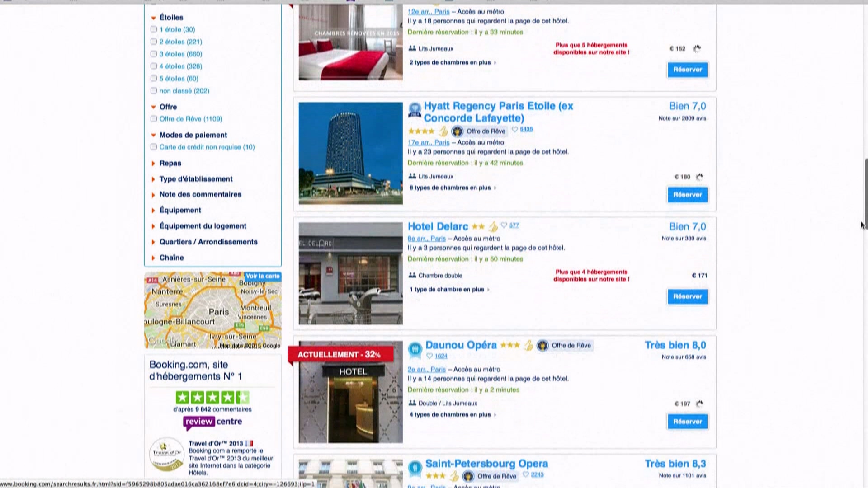This screenshot has width=868, height=488.
Task: Click the Hyatt thumbs-up recommended icon
Action: [x=443, y=131]
